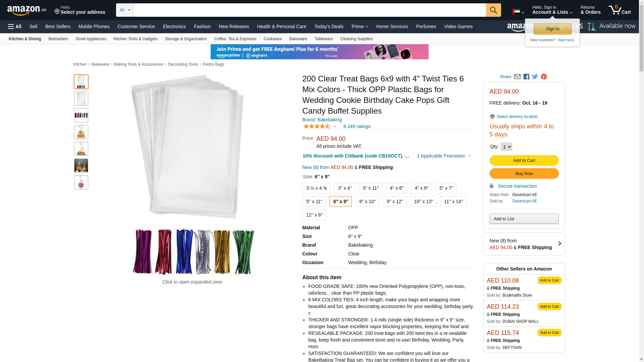Click the yellow Add to Cart button
This screenshot has width=644, height=362.
point(524,160)
